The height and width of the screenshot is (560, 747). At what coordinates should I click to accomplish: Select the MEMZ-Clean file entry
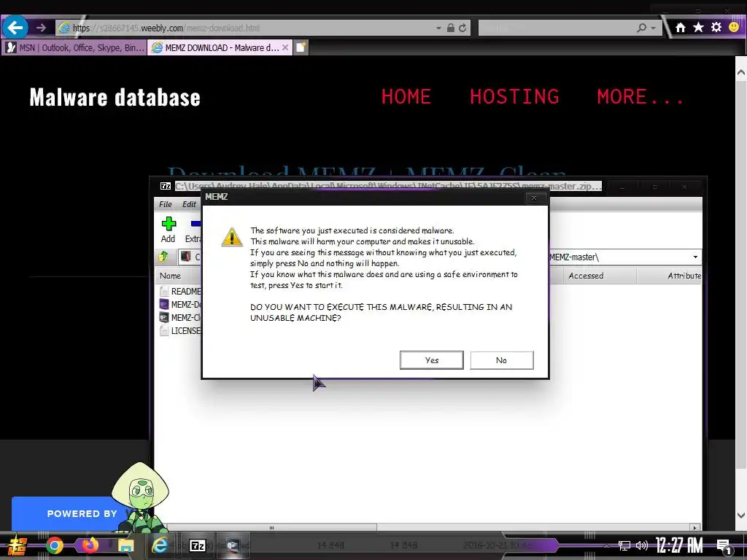[x=180, y=318]
